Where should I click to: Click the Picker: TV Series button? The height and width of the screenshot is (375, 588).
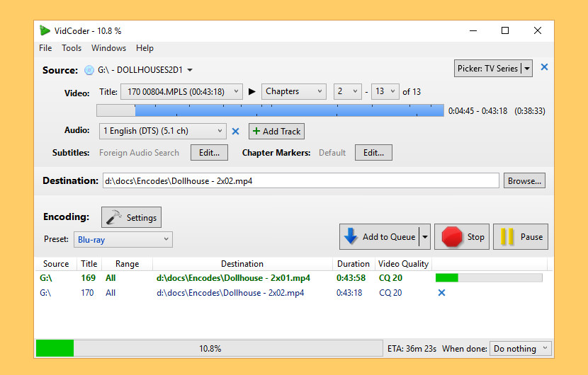(487, 68)
